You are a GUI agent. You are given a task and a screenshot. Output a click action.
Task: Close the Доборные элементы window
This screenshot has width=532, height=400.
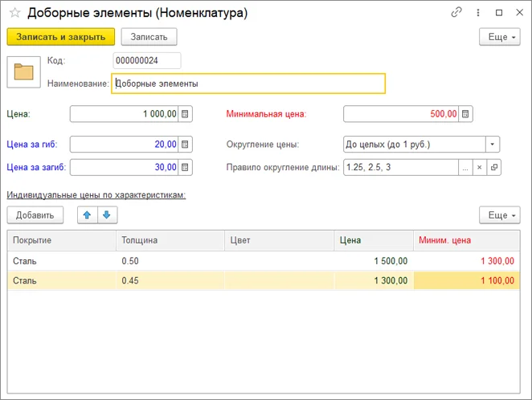pos(519,13)
